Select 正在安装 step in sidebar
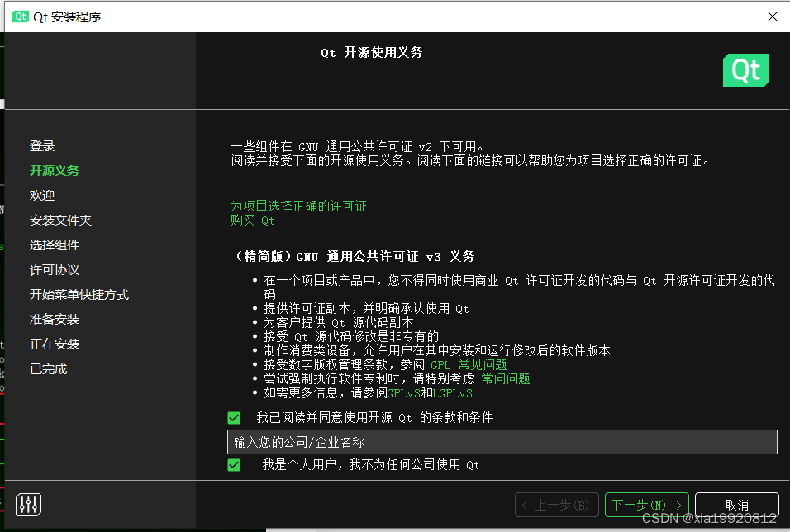 coord(55,344)
